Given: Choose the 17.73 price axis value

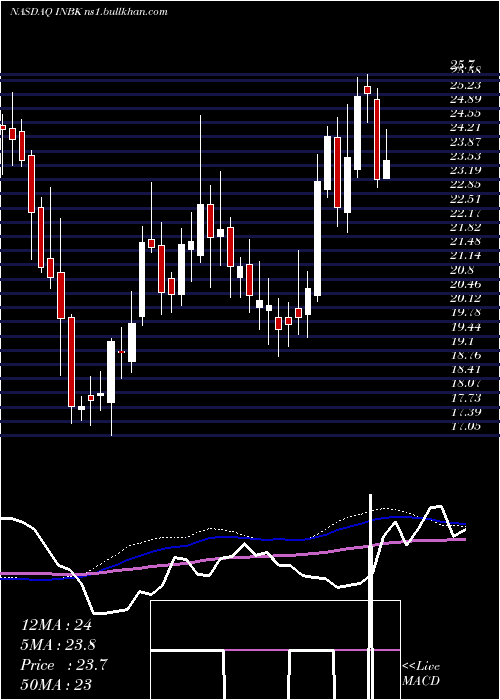Looking at the screenshot, I should [x=464, y=399].
